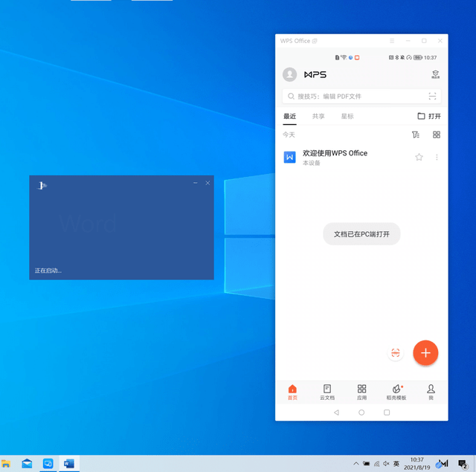Open 云文档 cloud documents tab
Image resolution: width=476 pixels, height=472 pixels.
point(327,392)
